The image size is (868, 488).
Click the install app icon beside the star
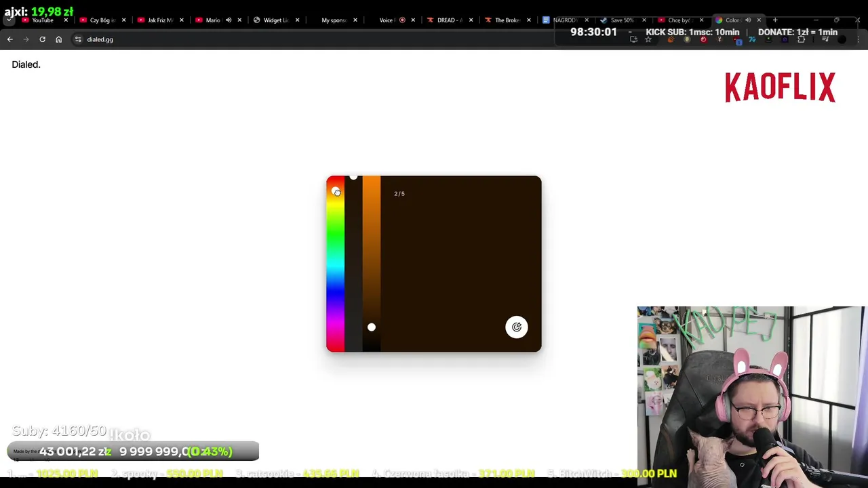633,39
